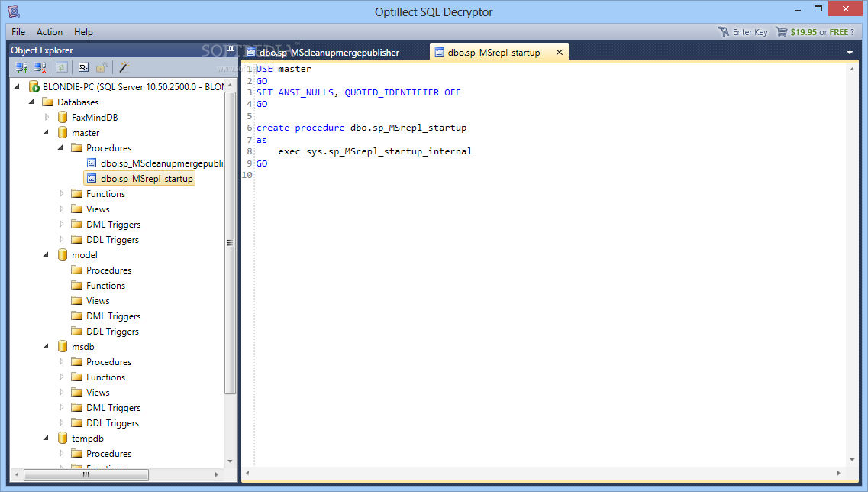Select DML Triggers under master
Image resolution: width=868 pixels, height=492 pixels.
point(114,225)
